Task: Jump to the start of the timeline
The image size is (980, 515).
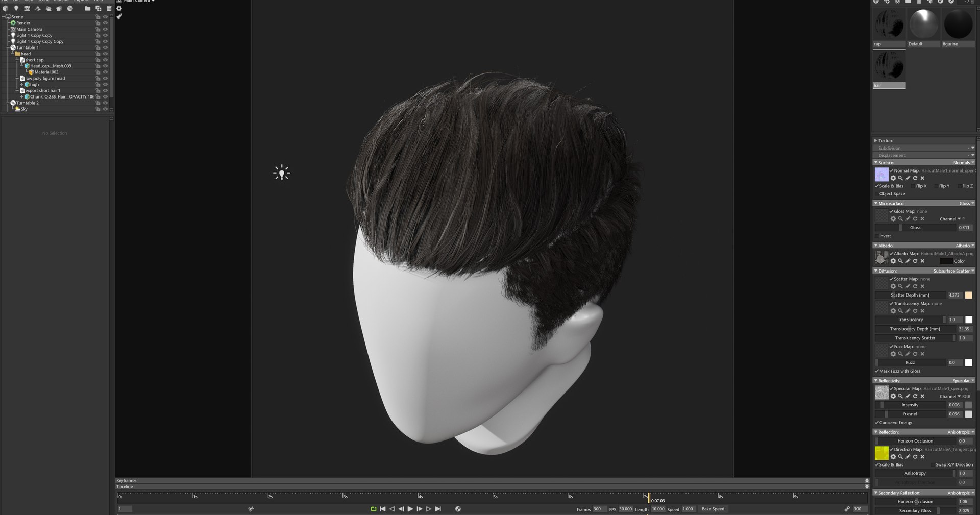Action: pyautogui.click(x=383, y=509)
